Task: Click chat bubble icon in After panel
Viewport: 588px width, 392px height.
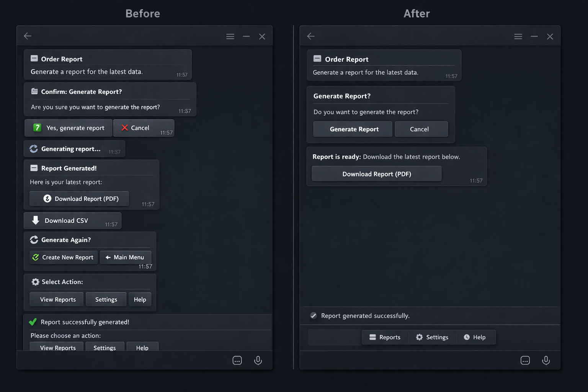Action: click(525, 360)
